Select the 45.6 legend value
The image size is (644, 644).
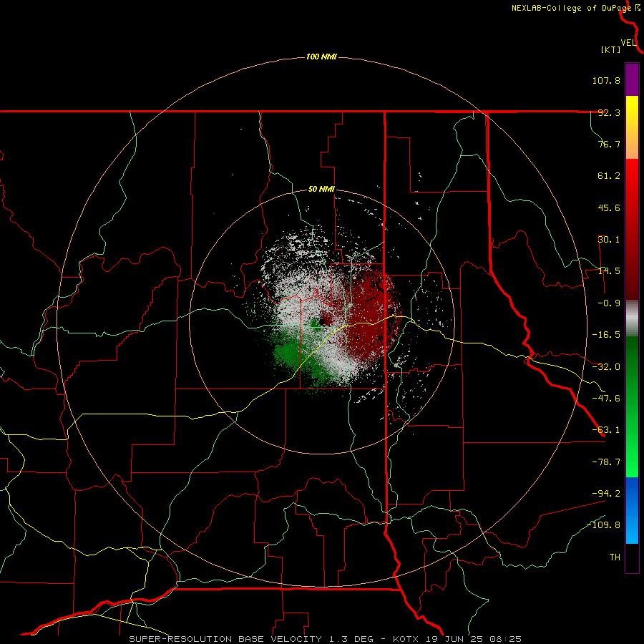pyautogui.click(x=609, y=208)
